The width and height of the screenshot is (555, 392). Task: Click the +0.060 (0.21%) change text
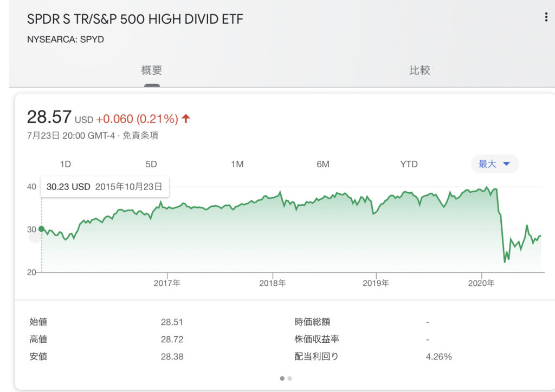(137, 119)
